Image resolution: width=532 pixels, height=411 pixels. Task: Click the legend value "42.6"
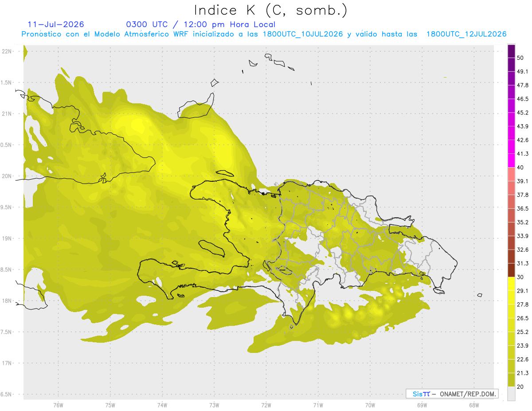[523, 140]
